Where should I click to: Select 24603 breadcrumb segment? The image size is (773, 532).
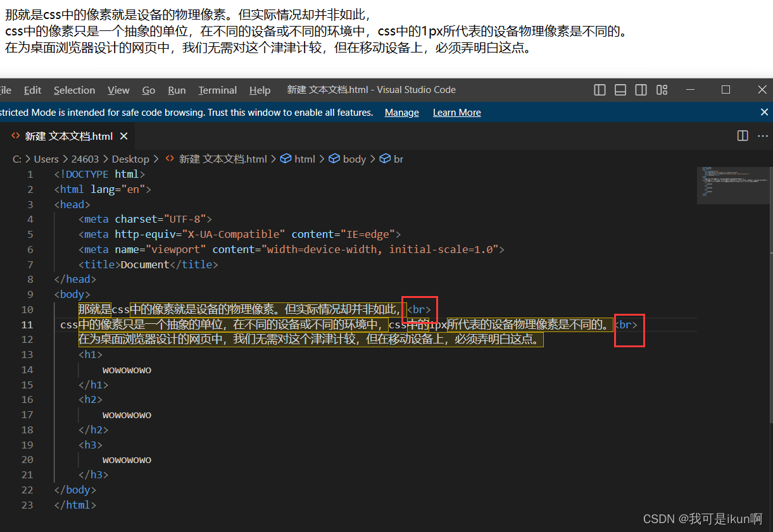tap(85, 159)
